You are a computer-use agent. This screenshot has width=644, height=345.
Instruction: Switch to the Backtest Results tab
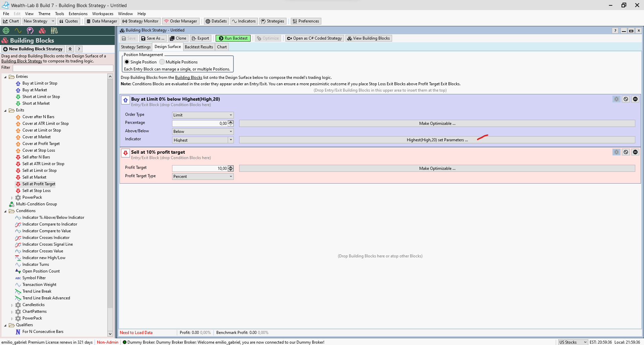pos(199,47)
